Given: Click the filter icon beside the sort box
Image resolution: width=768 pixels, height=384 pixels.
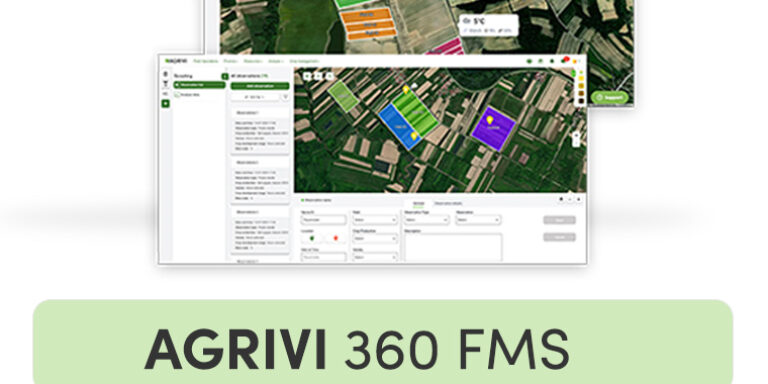Looking at the screenshot, I should point(285,97).
